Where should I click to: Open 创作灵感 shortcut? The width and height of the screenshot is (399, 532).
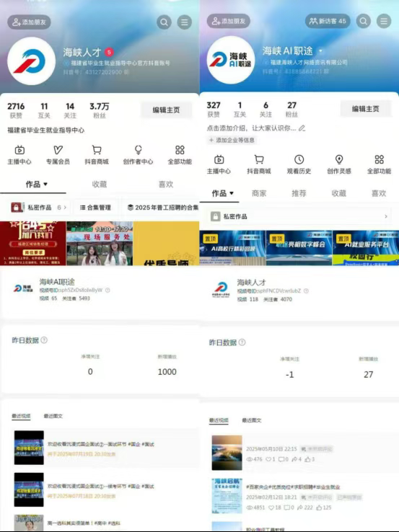coord(339,164)
